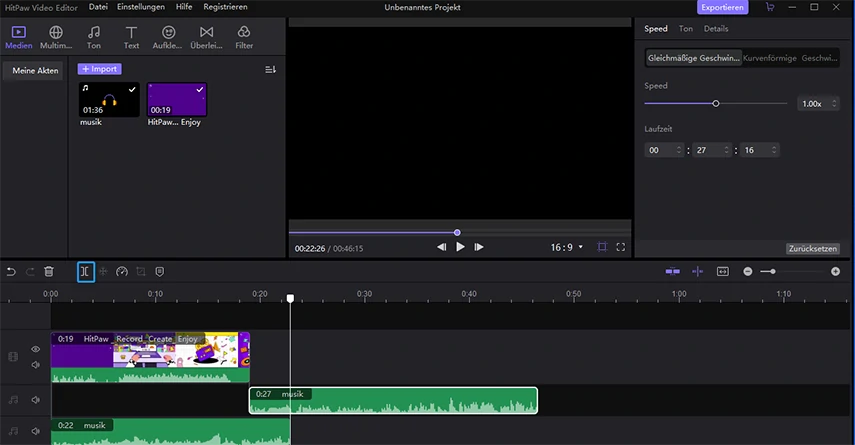Viewport: 855px width, 445px height.
Task: Click the Exportieren button
Action: [722, 7]
